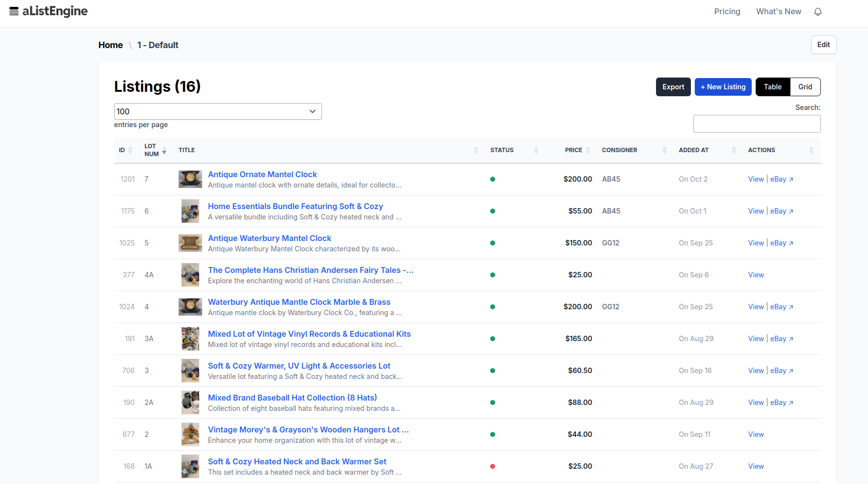View the Antique Waterbury Mantel Clock listing
Screen dimensions: 868x484
click(x=756, y=242)
